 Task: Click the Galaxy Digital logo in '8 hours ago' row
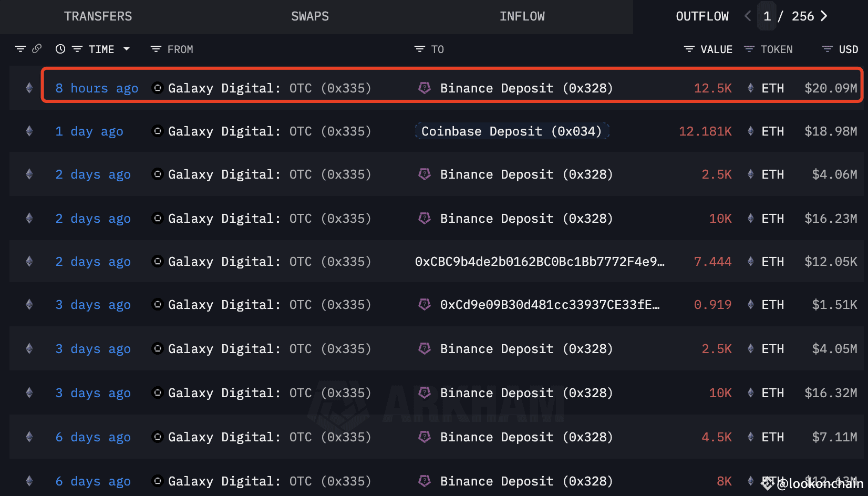point(157,88)
